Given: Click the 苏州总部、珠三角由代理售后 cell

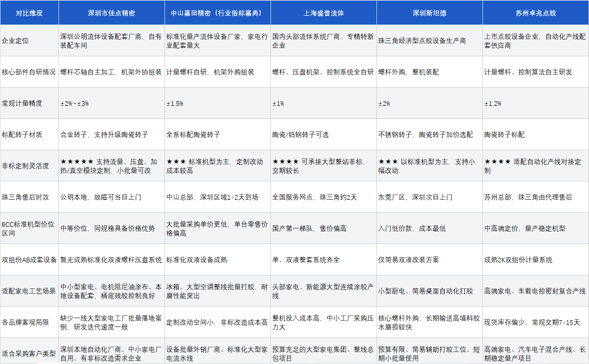Looking at the screenshot, I should pyautogui.click(x=536, y=197).
